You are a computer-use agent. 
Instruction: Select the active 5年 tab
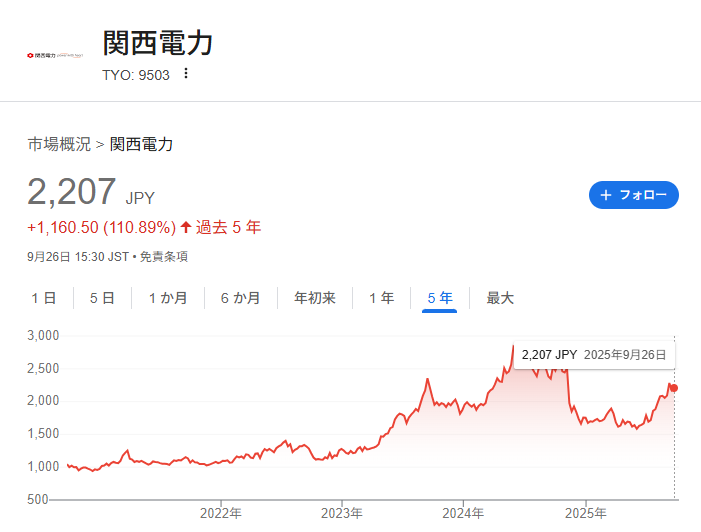coord(440,298)
